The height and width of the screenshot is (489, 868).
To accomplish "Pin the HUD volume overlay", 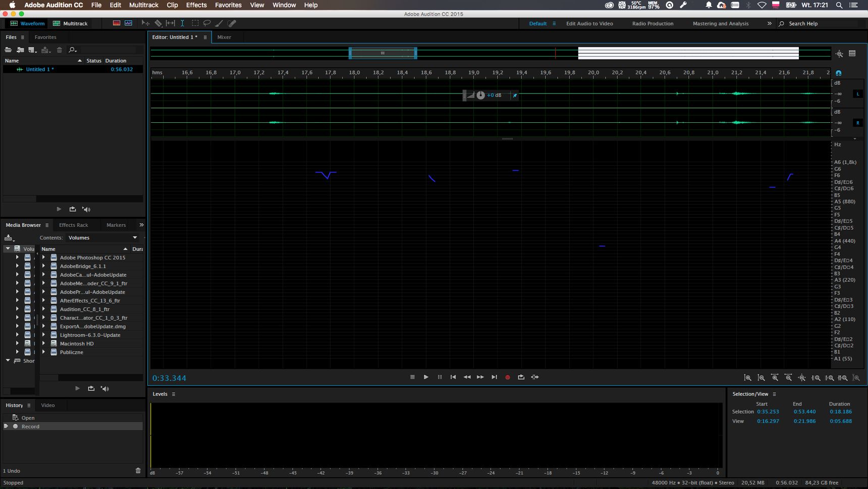I will click(x=515, y=95).
